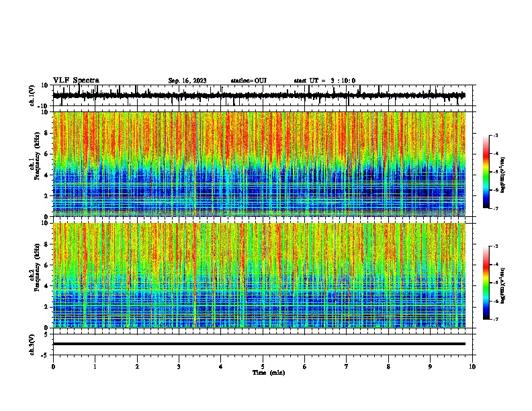Click the bottom time axis tick label "6"

click(305, 367)
